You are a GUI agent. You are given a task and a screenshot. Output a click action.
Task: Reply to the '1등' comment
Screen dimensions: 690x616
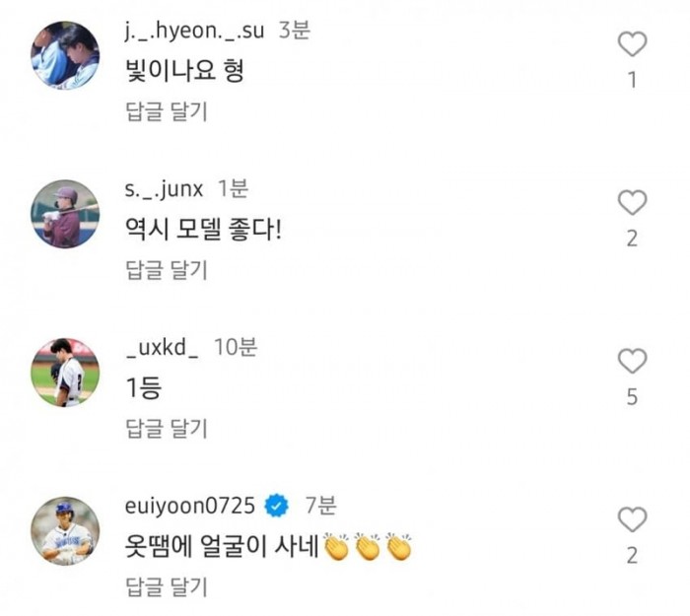point(167,428)
